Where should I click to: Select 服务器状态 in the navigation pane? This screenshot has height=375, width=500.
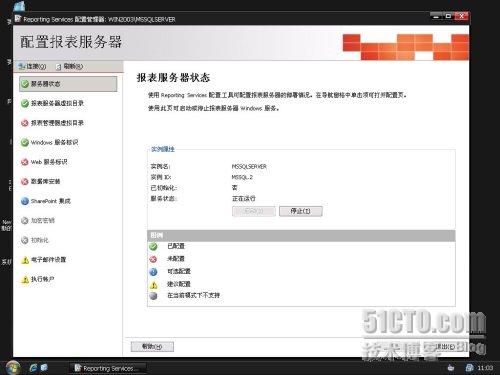(68, 84)
